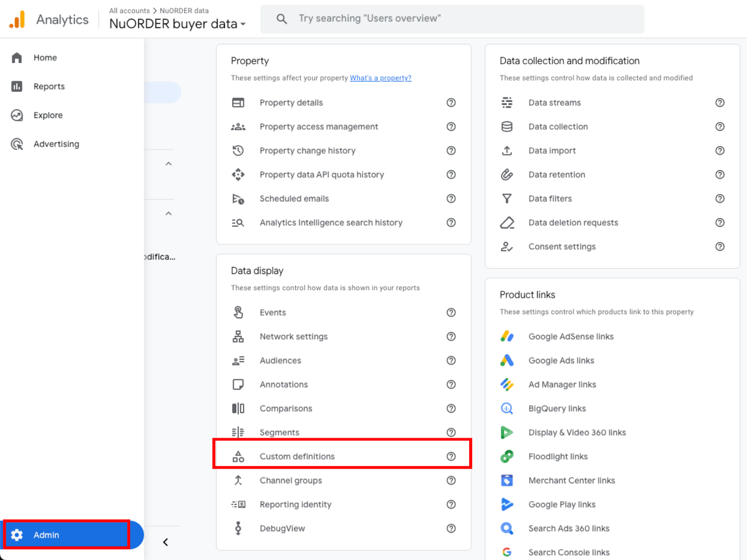Click the Data streams icon
The height and width of the screenshot is (560, 747).
507,103
